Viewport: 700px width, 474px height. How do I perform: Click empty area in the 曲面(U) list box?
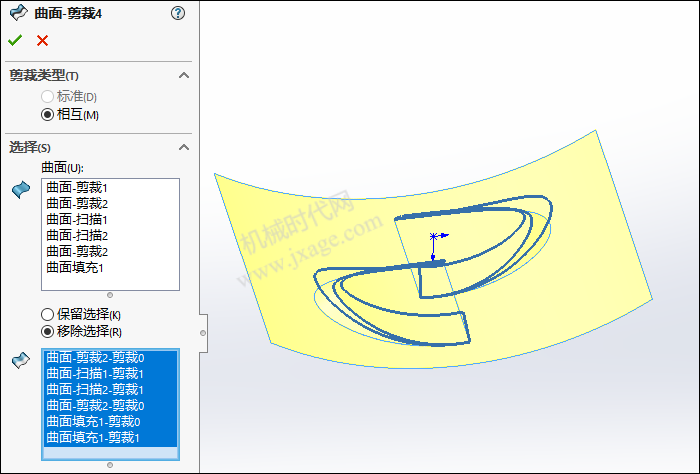pyautogui.click(x=110, y=283)
